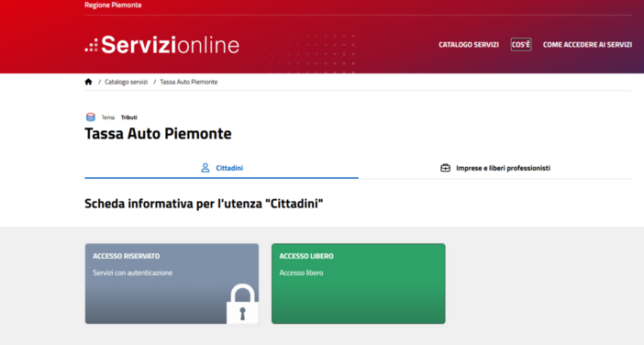Click the person icon beside Cittadini

[205, 168]
